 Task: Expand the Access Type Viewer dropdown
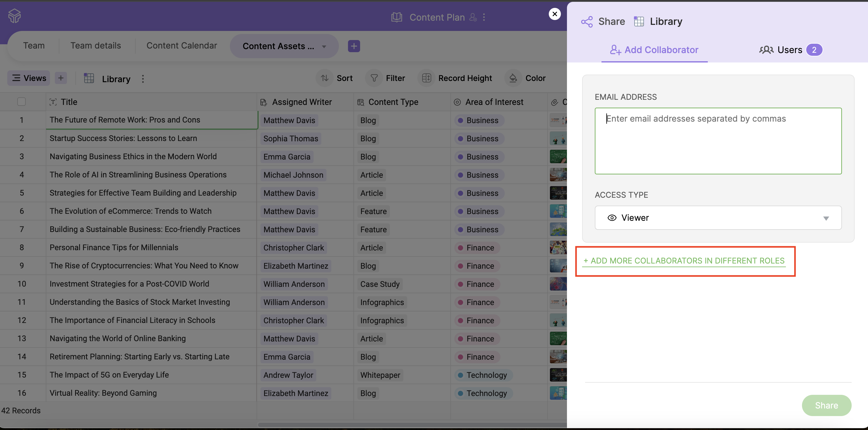coord(718,218)
